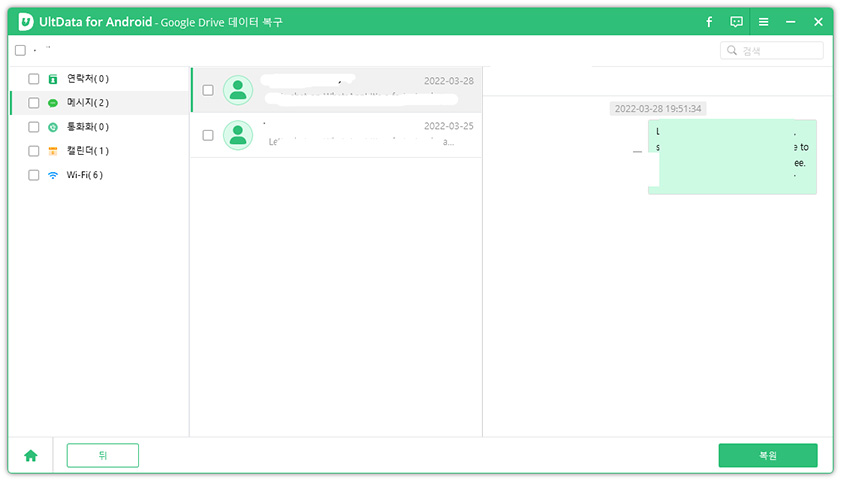Viewport: 841px width, 481px height.
Task: Toggle the Wi-Fi(6) checkbox
Action: click(34, 175)
